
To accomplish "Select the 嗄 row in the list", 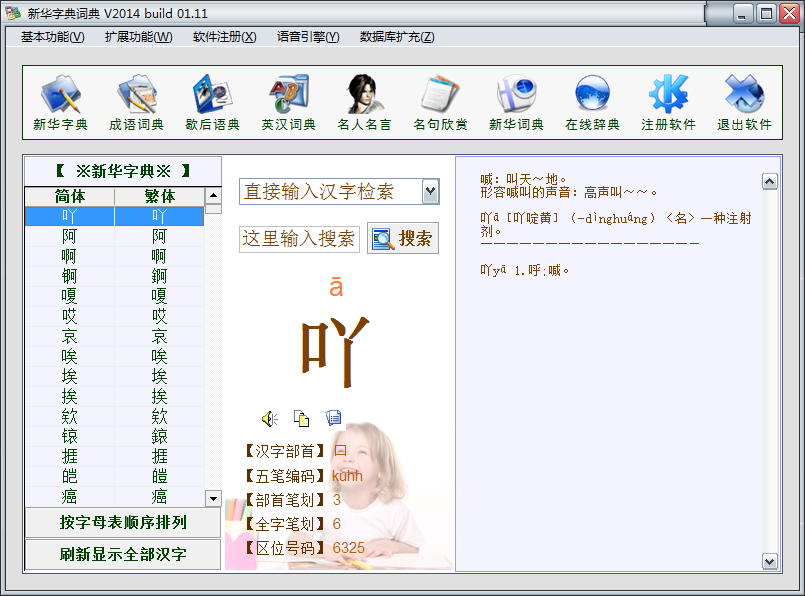I will coord(114,296).
